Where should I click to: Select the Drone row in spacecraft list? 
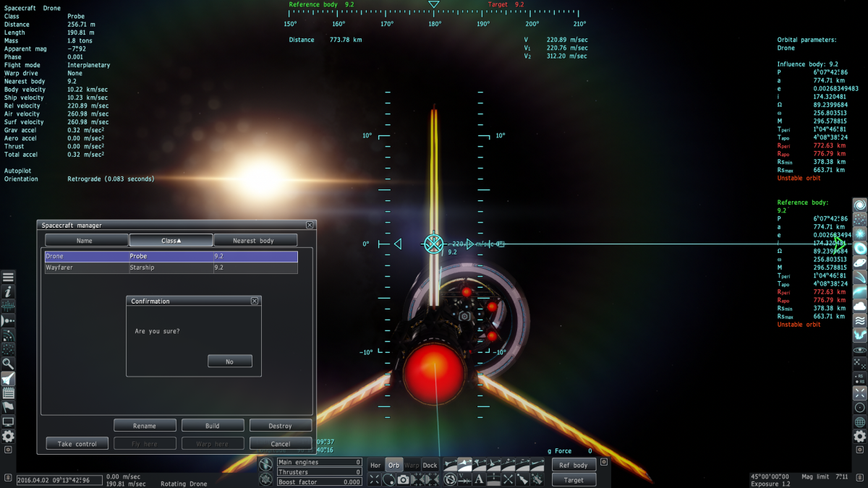tap(171, 256)
